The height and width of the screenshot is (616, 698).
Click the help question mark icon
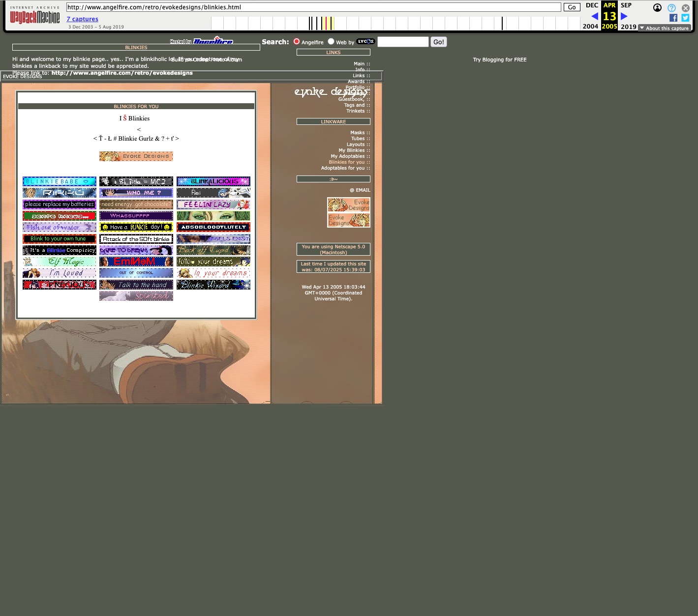pyautogui.click(x=671, y=8)
